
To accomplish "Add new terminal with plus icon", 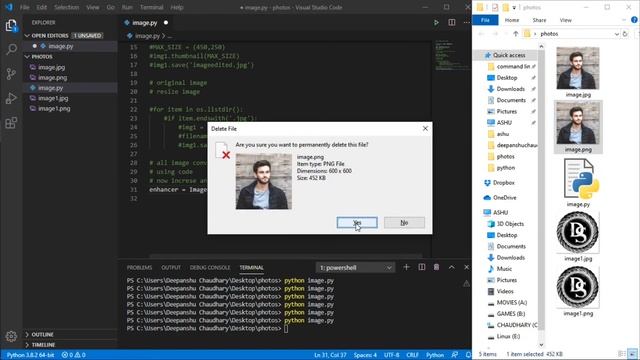I will [x=406, y=267].
